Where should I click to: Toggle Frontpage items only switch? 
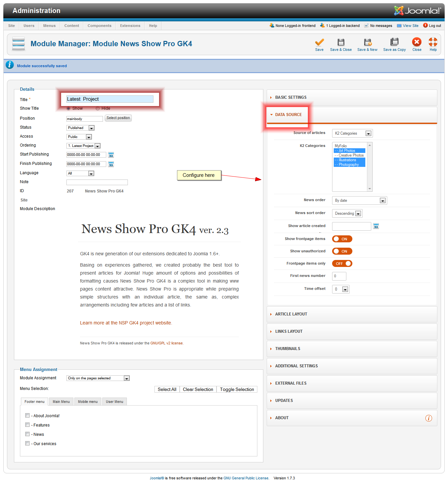pos(342,264)
